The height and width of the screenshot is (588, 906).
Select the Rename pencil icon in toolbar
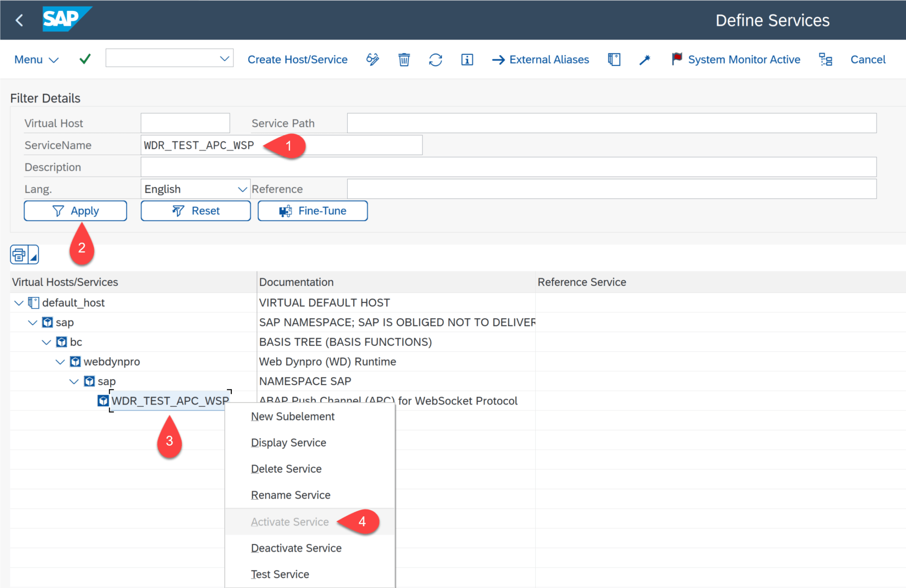[372, 59]
